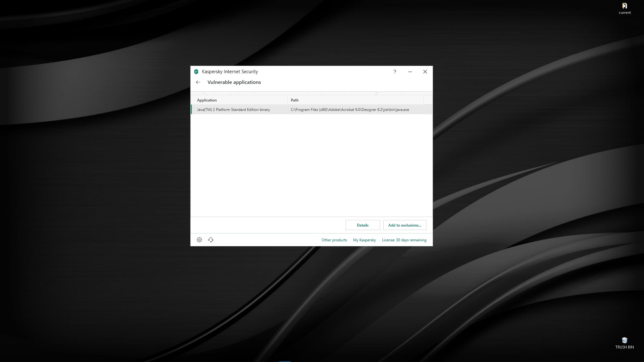Viewport: 644px width, 362px height.
Task: Click License: 30 days remaining link
Action: click(404, 240)
